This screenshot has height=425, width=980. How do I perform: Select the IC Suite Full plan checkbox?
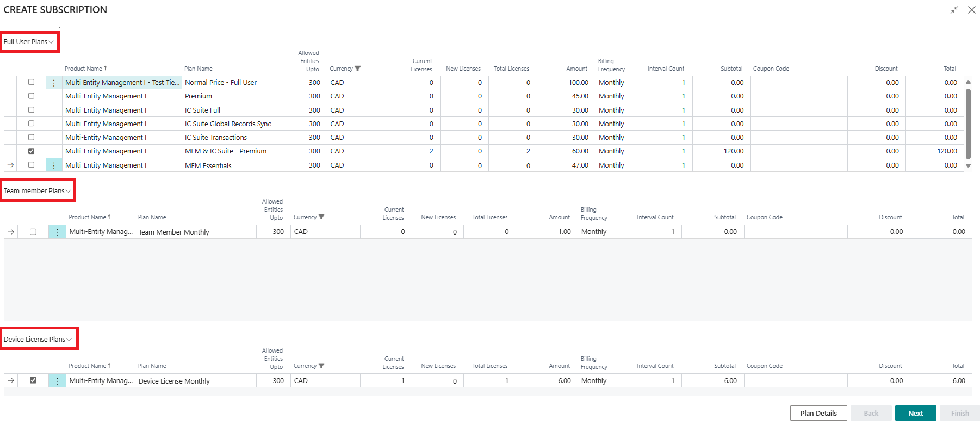pyautogui.click(x=31, y=110)
